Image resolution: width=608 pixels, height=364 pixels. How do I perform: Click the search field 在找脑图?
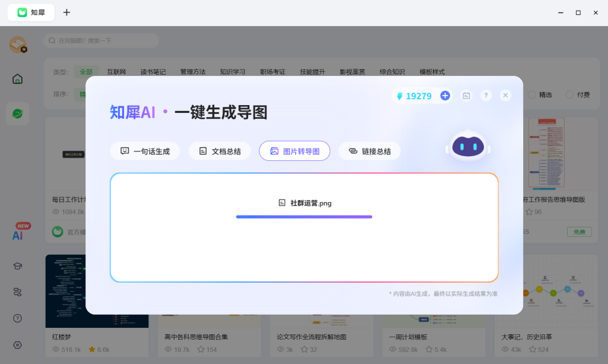[101, 41]
